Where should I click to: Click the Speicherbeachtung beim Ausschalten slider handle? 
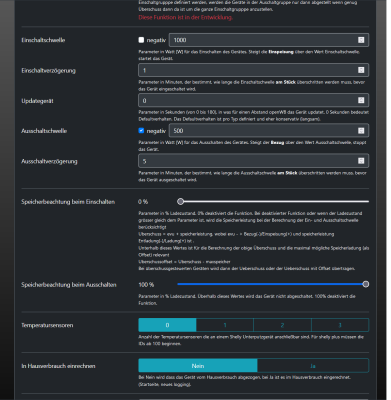(x=366, y=284)
